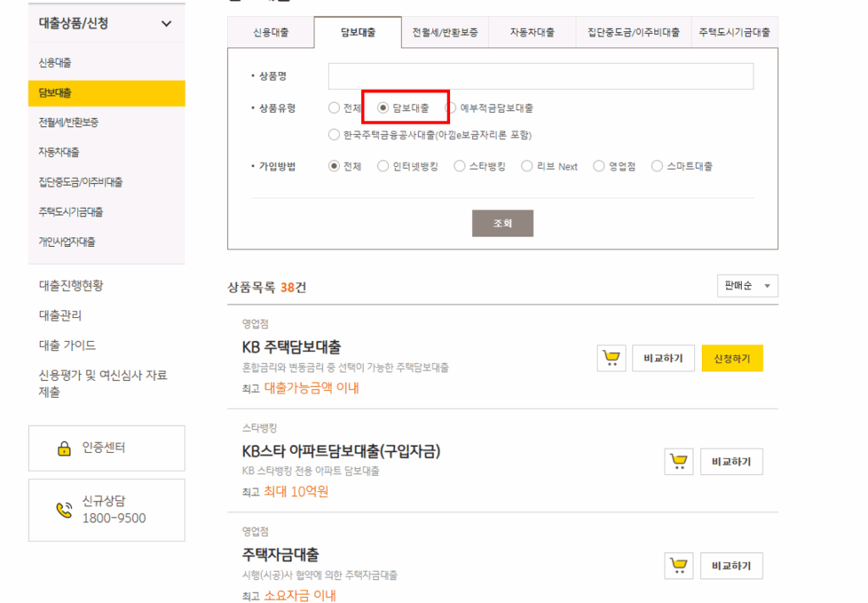Go to 대출 가이드 sidebar menu
This screenshot has height=603, width=868.
(67, 345)
